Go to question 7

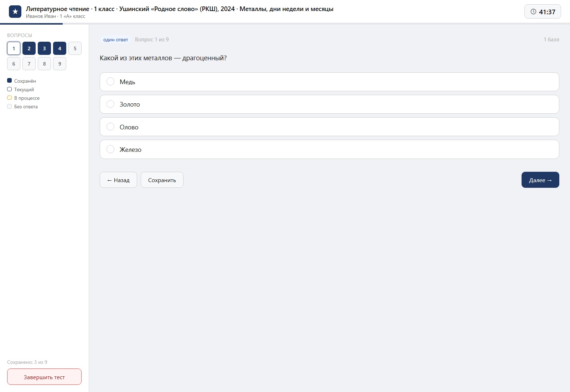click(29, 64)
